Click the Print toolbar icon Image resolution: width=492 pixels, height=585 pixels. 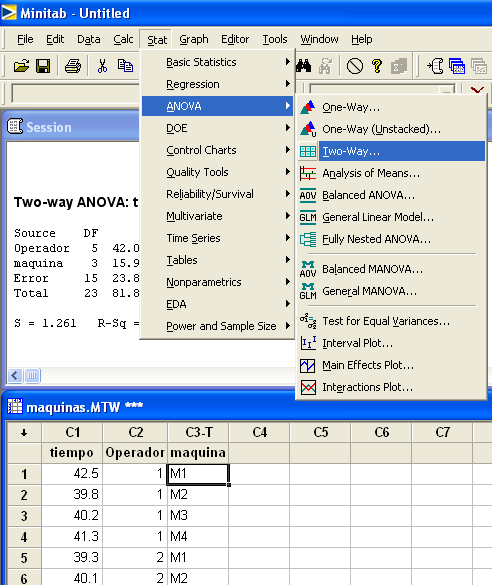[73, 66]
